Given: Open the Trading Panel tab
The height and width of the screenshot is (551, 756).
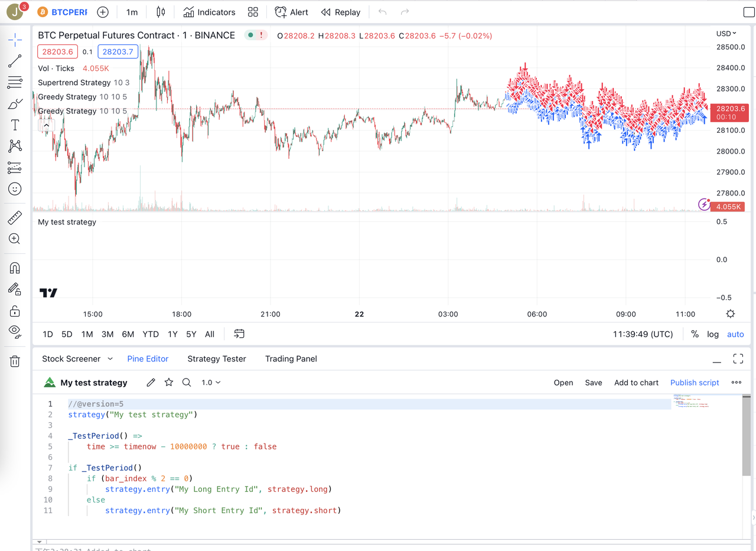Looking at the screenshot, I should [291, 358].
